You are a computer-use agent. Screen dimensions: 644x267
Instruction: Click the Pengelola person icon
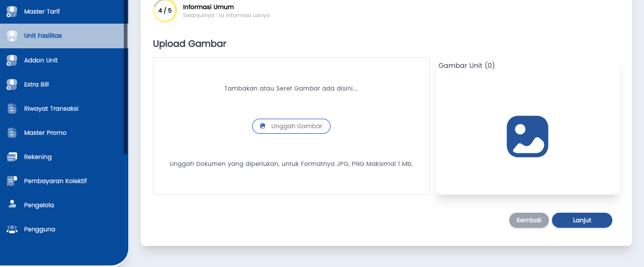tap(12, 205)
